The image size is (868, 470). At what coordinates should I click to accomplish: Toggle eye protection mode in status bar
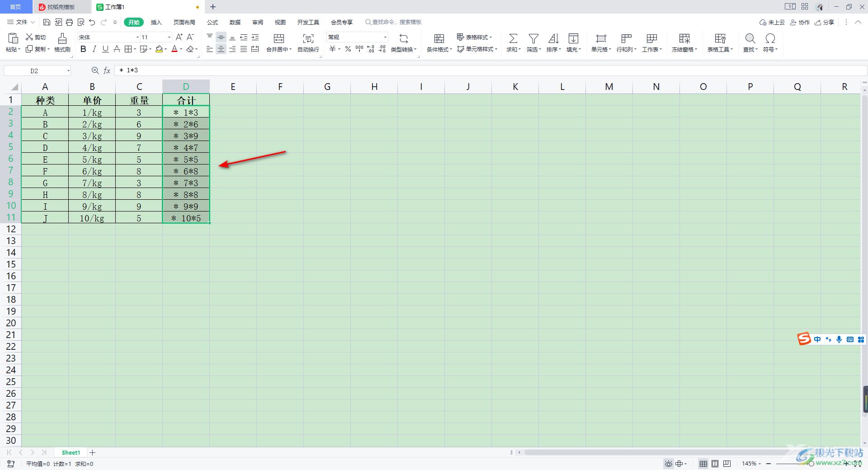coord(668,464)
